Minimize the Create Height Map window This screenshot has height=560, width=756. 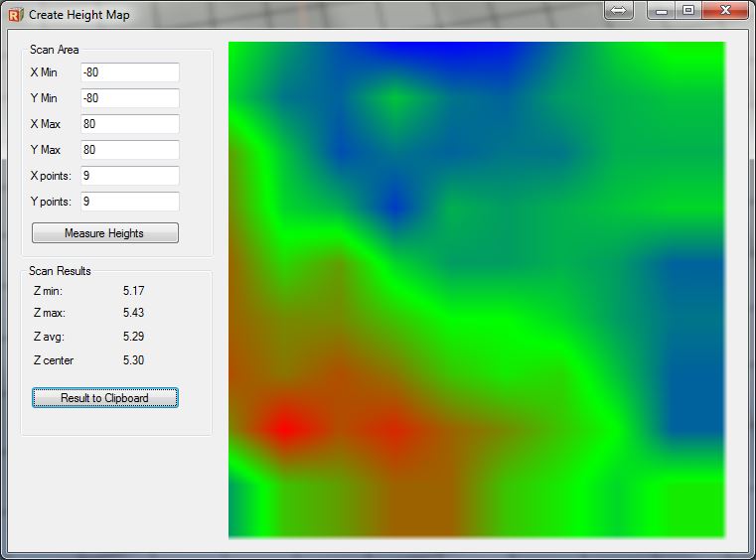coord(662,10)
